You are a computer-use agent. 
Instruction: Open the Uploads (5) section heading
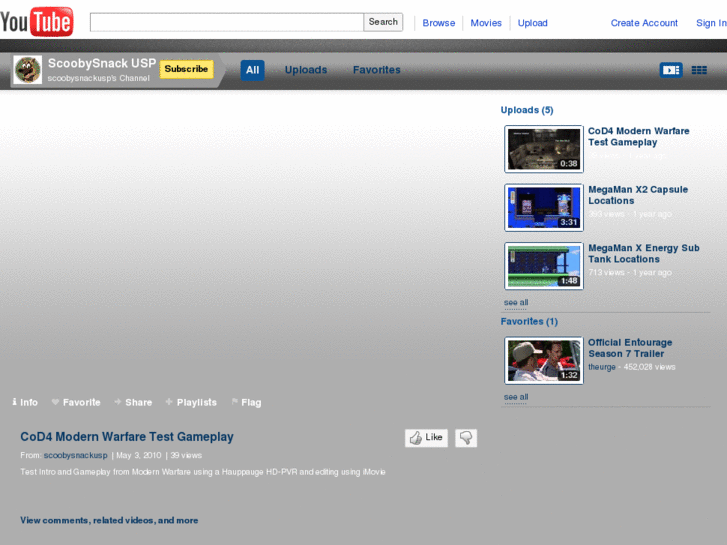[x=527, y=110]
